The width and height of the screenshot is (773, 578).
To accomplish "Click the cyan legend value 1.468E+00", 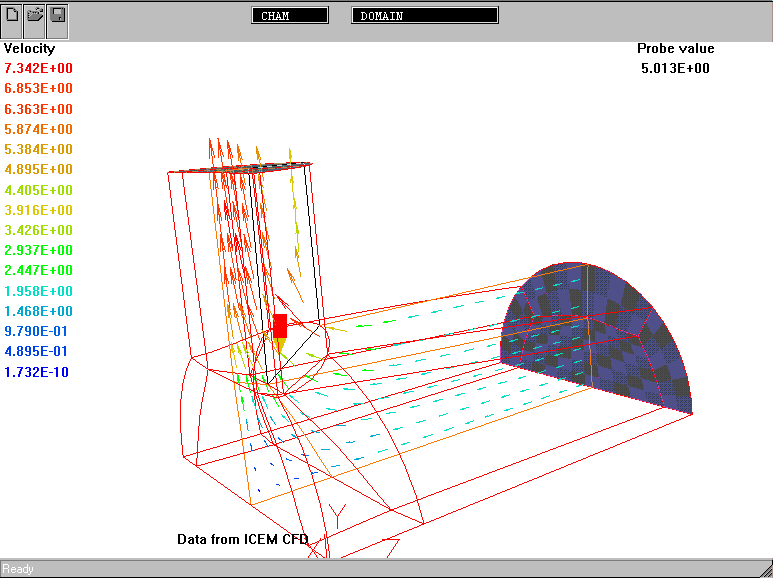I will tap(38, 311).
